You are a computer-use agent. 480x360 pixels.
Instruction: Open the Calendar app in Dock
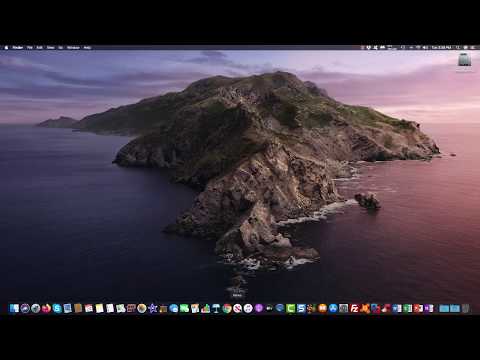pos(89,308)
